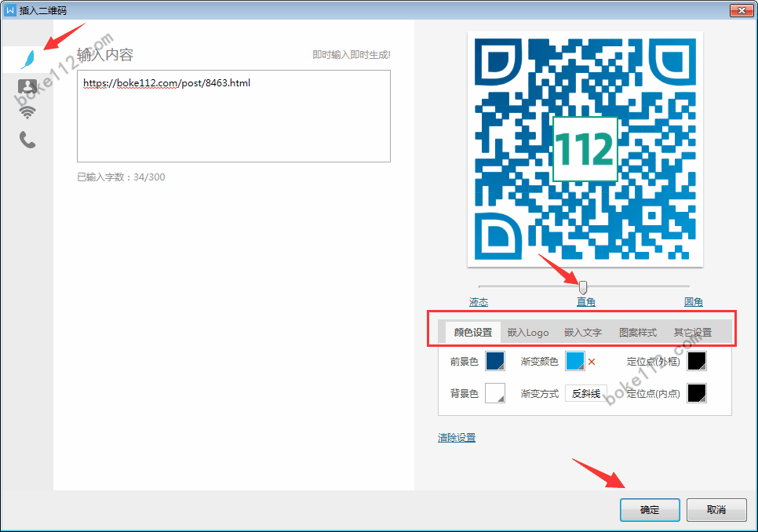Screen dimensions: 758x532
Task: Click the 清除设置 link
Action: 457,438
